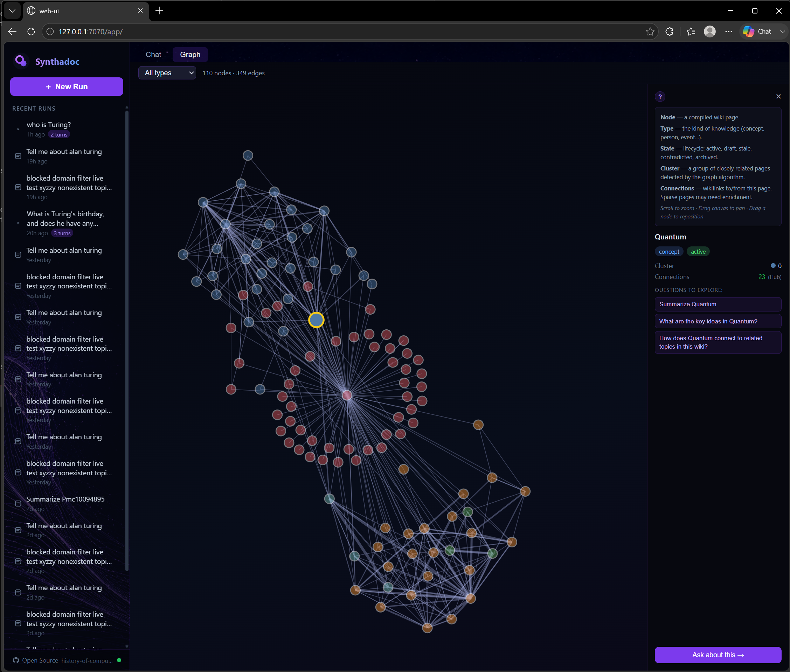Select the highlighted Quantum node
Screen dimensions: 790x672
(316, 320)
